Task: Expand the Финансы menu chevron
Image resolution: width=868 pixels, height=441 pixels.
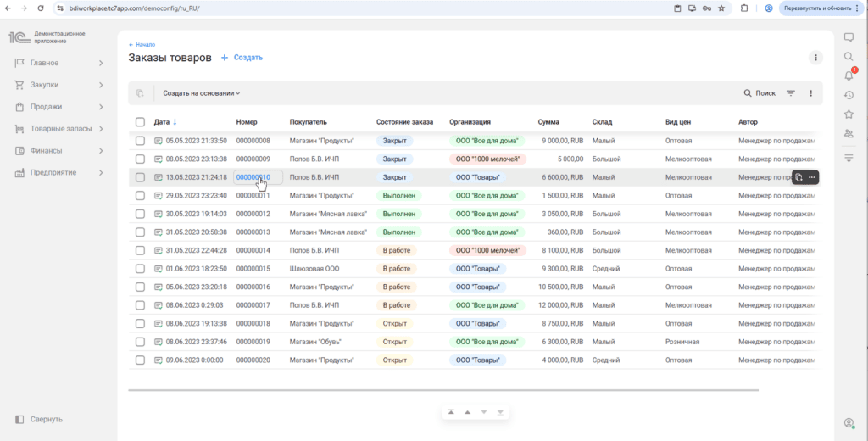Action: [x=101, y=151]
